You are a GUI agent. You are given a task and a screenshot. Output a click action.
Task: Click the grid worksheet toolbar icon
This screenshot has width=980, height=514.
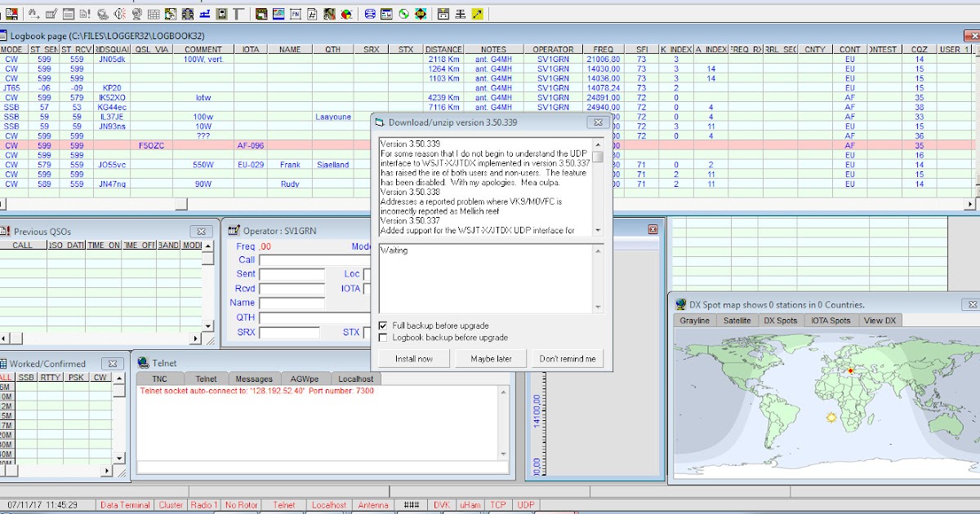point(154,14)
